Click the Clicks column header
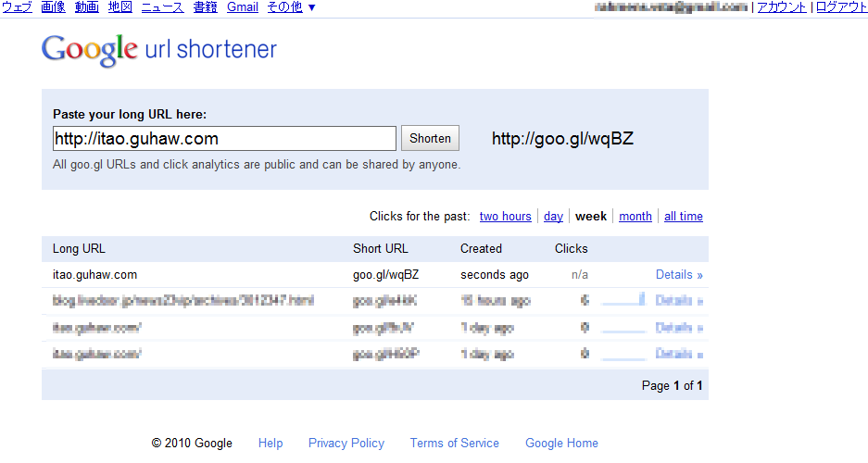 click(572, 249)
